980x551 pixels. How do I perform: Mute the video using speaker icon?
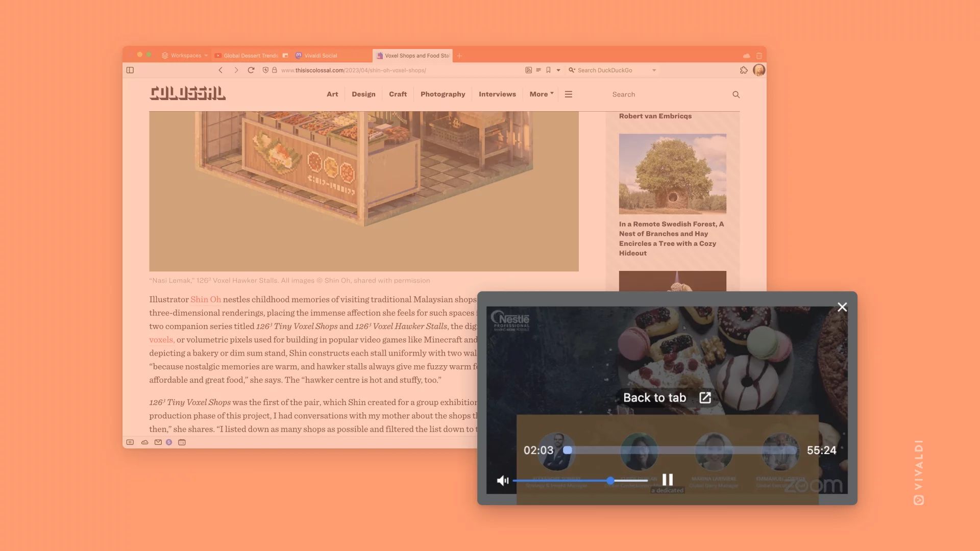pyautogui.click(x=502, y=480)
